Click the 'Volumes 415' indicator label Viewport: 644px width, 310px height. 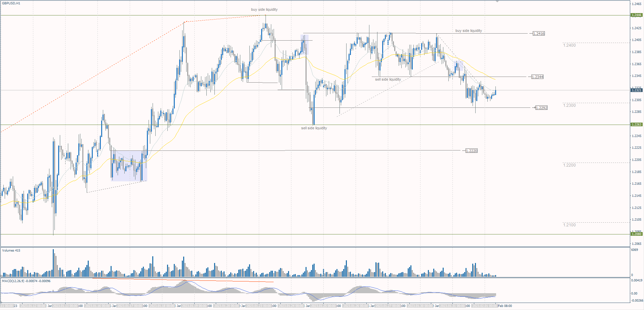[11, 251]
